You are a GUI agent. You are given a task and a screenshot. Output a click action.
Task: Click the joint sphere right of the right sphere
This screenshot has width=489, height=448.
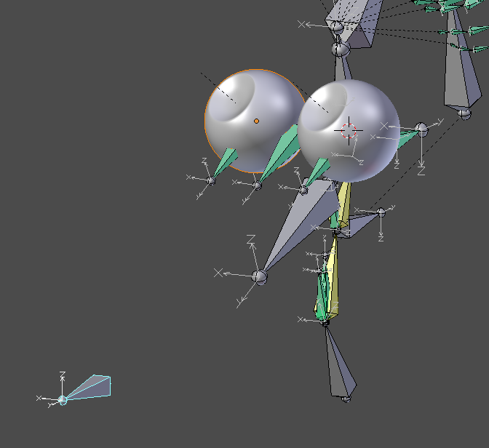[421, 129]
